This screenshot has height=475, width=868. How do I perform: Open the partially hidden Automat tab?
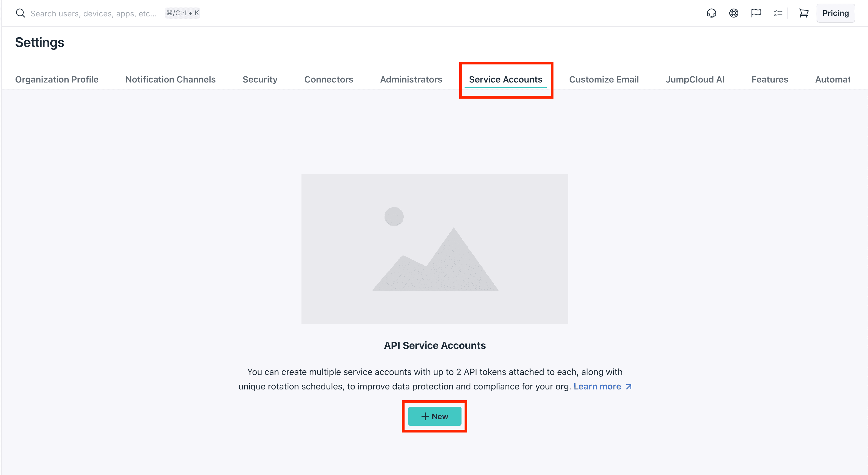click(x=833, y=79)
